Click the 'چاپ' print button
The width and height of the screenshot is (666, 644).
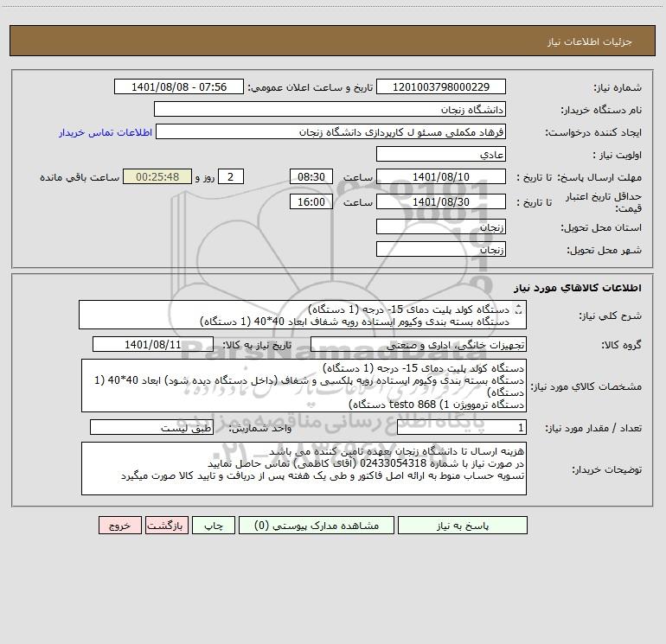coord(214,526)
